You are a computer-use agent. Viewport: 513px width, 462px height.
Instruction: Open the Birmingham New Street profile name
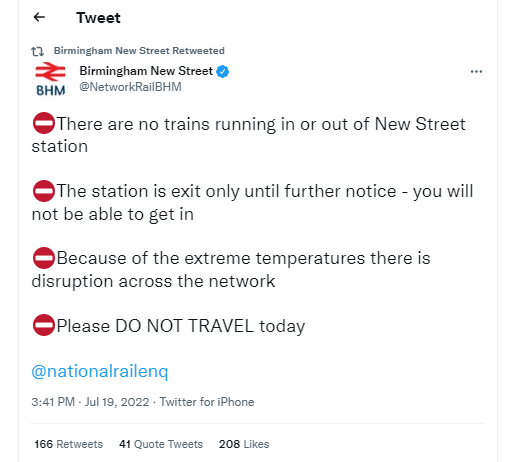click(x=146, y=71)
